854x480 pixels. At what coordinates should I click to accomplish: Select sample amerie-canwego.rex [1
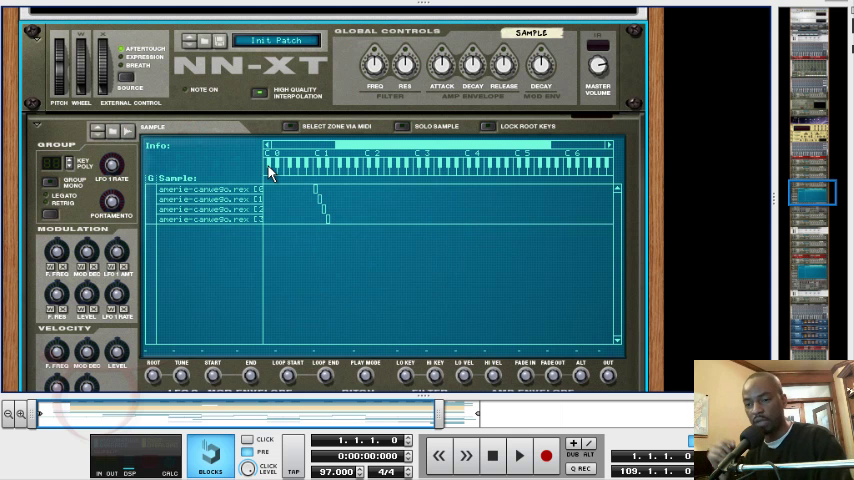pyautogui.click(x=210, y=199)
